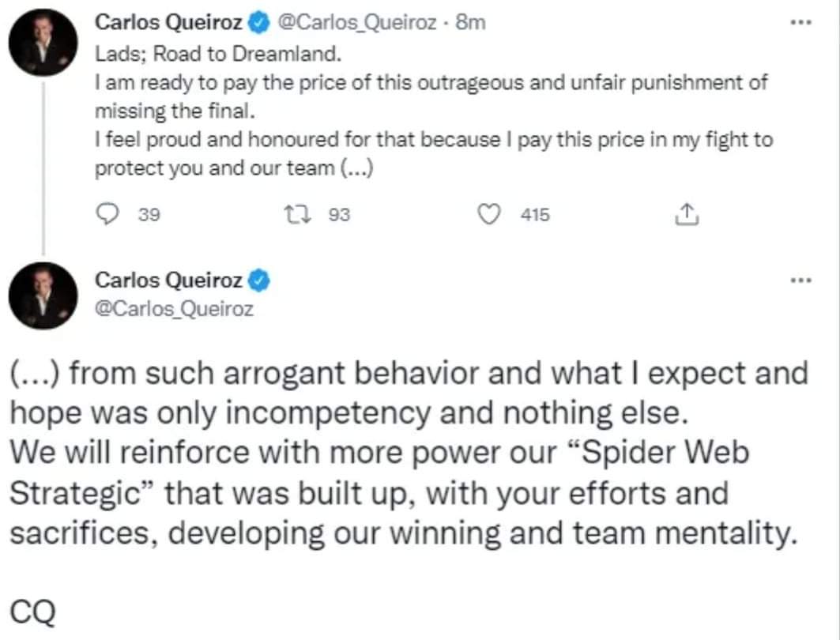Open the three-dot menu on second tweet

(801, 280)
